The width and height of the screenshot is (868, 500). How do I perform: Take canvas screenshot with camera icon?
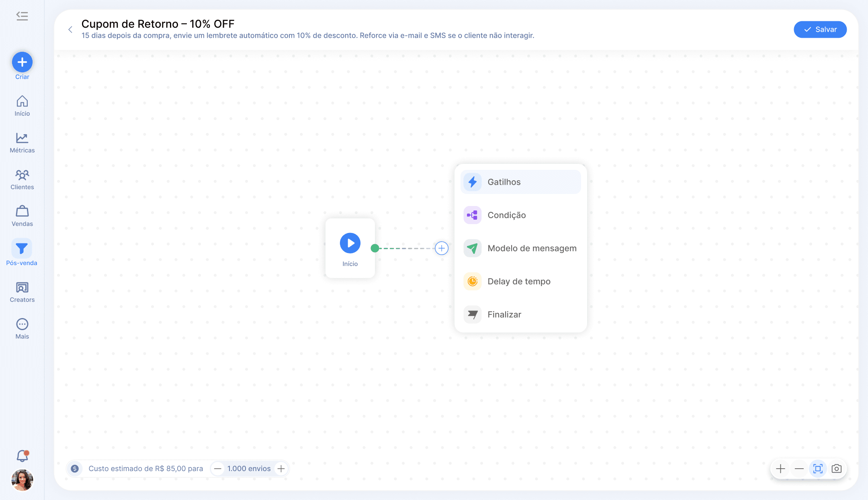pyautogui.click(x=837, y=469)
